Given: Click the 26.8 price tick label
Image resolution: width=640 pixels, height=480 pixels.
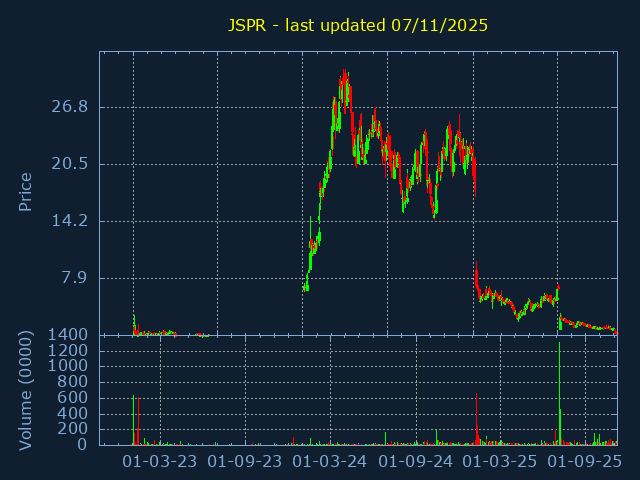Looking at the screenshot, I should tap(69, 107).
